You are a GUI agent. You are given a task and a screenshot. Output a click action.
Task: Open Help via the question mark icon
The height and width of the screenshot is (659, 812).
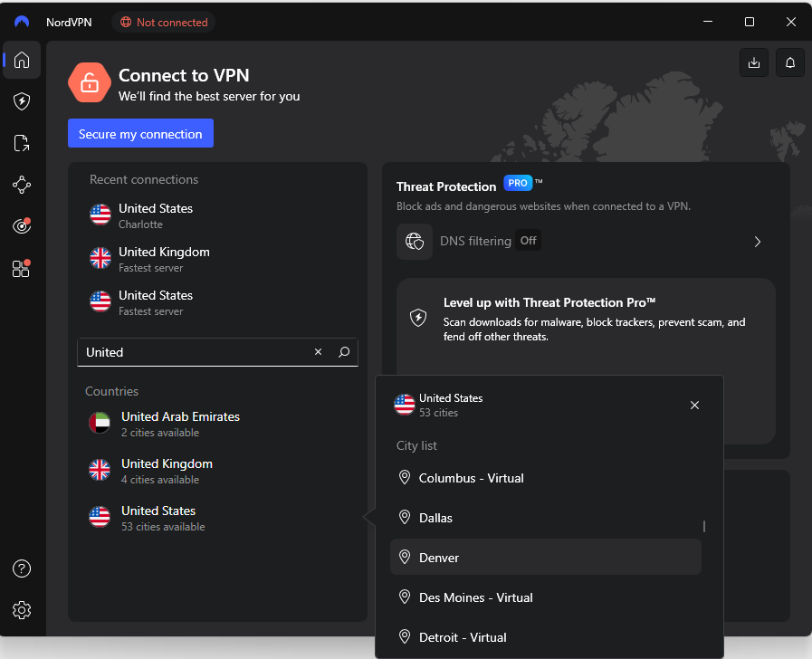tap(21, 568)
